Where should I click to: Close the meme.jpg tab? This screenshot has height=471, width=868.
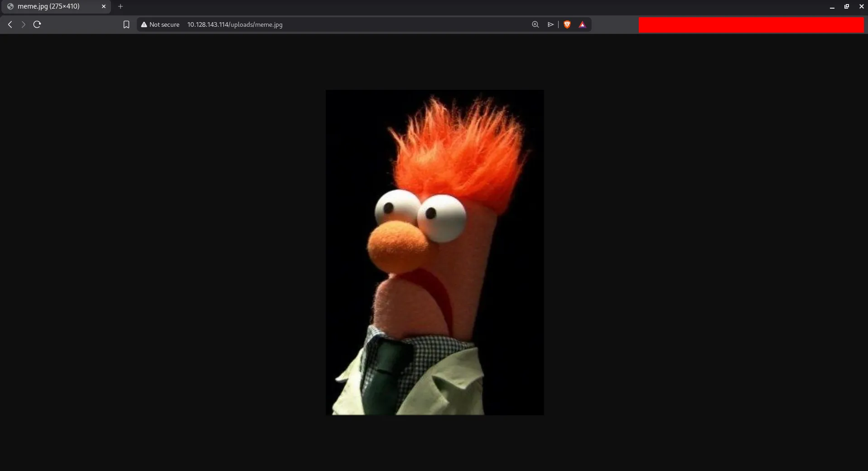click(103, 6)
